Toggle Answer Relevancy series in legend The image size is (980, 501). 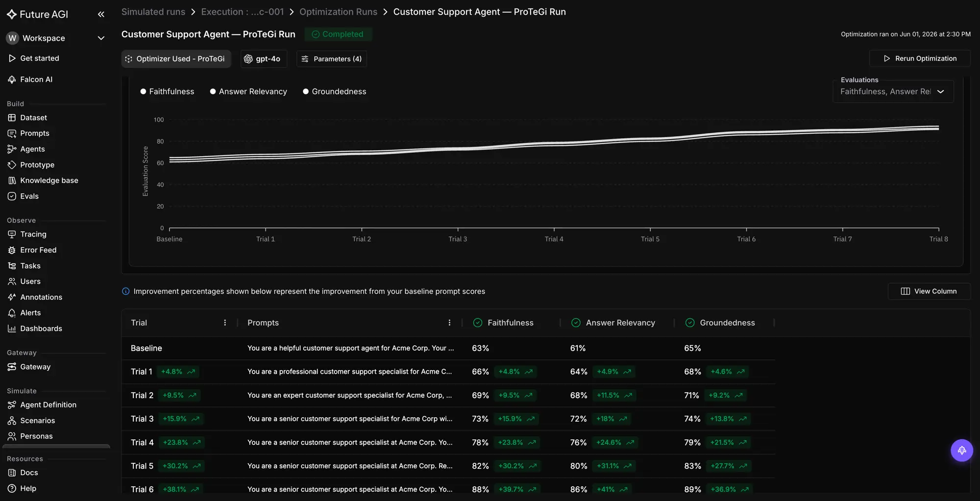pos(248,92)
